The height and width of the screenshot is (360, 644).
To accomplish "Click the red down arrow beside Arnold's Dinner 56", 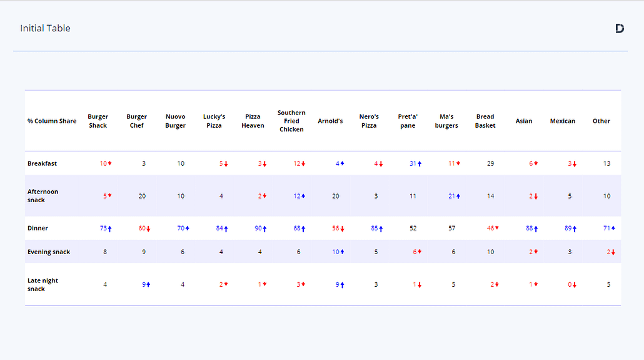I will (342, 229).
